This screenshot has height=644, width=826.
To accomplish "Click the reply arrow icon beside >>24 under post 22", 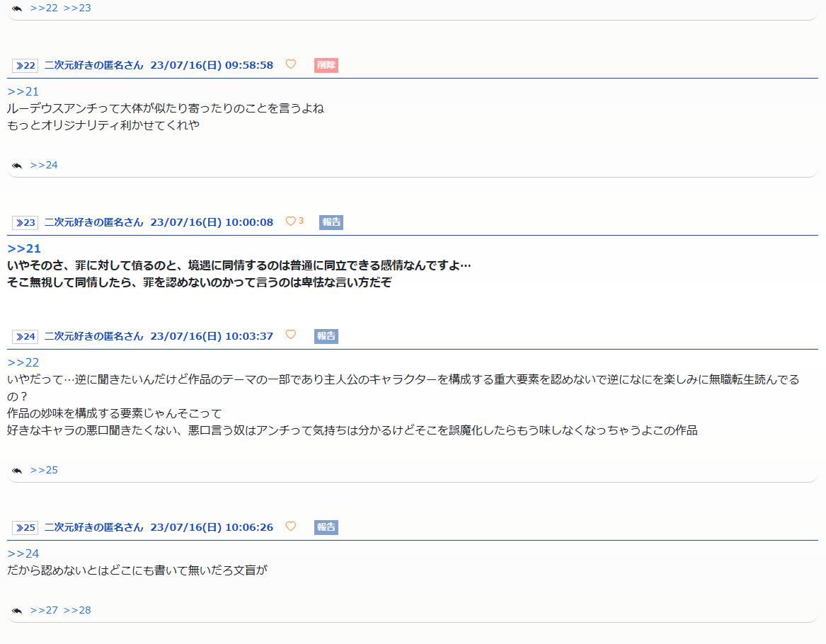I will click(17, 166).
